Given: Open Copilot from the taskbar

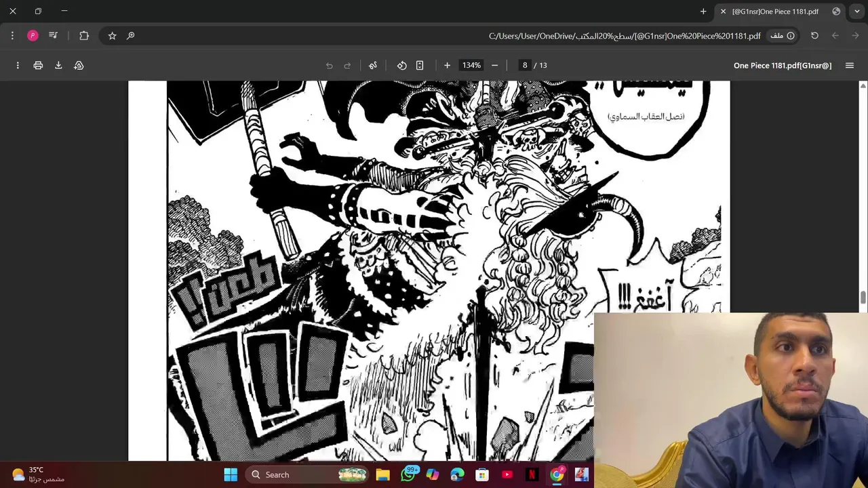Looking at the screenshot, I should pyautogui.click(x=432, y=474).
